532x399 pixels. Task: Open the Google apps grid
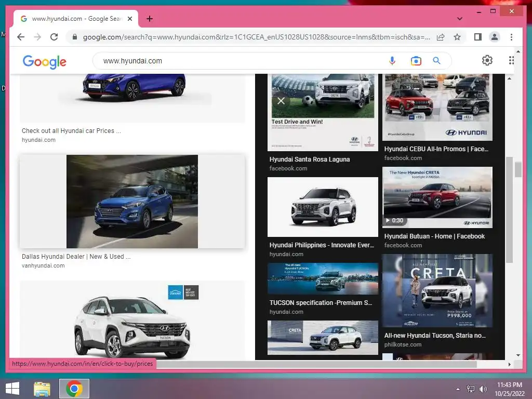(x=511, y=60)
